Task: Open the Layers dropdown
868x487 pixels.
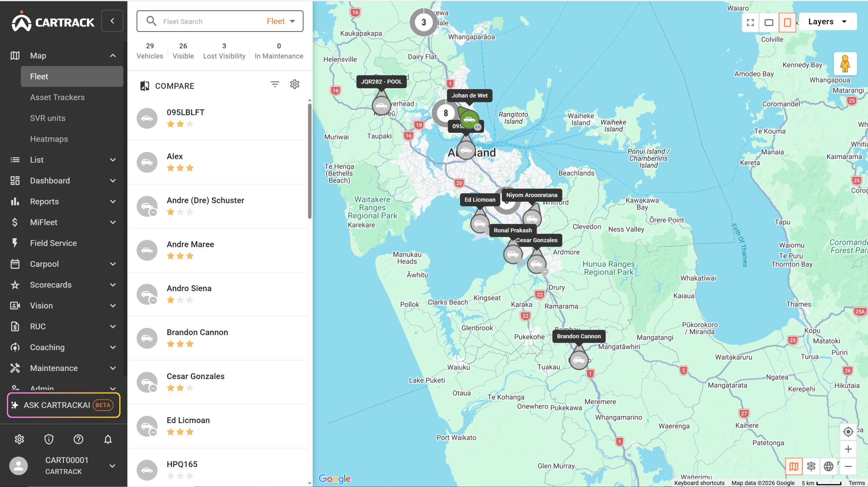Action: pos(828,21)
